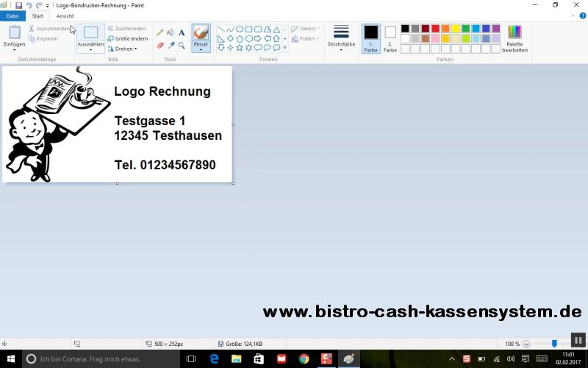The height and width of the screenshot is (368, 588).
Task: Select the 1. Farbe foreground color box
Action: click(x=370, y=38)
